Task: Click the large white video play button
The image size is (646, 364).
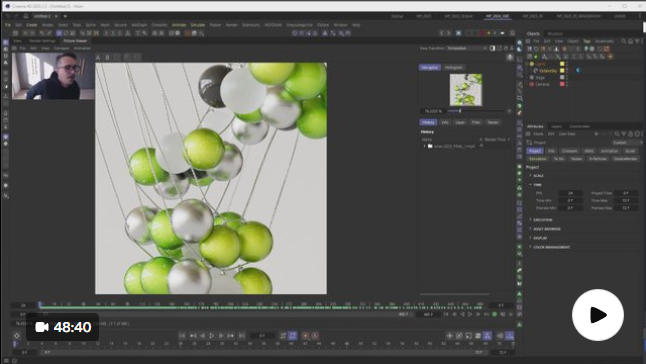Action: [x=597, y=315]
